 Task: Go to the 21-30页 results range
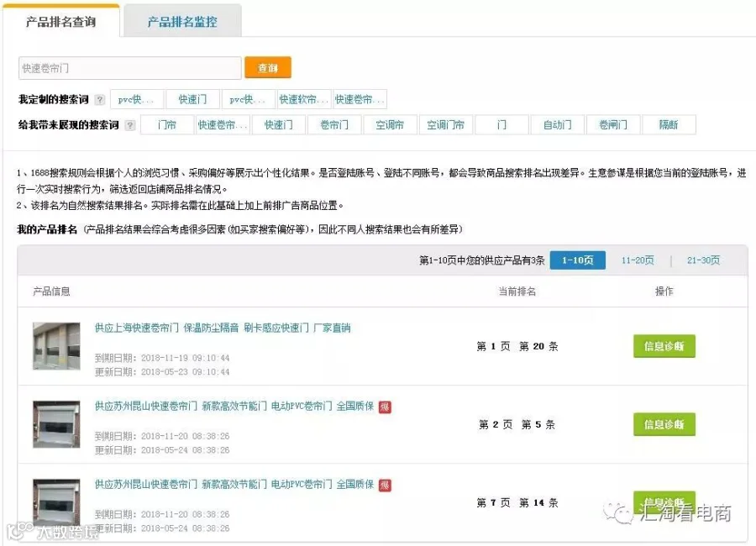[703, 260]
